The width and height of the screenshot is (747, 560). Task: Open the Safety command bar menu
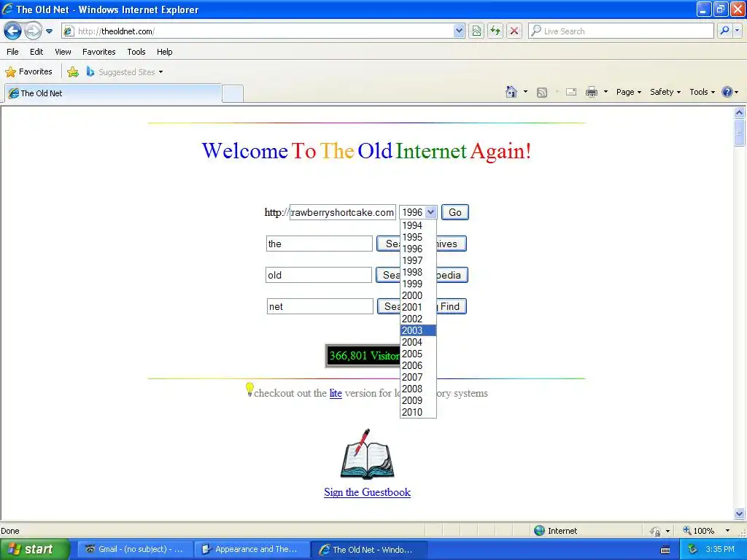coord(665,92)
